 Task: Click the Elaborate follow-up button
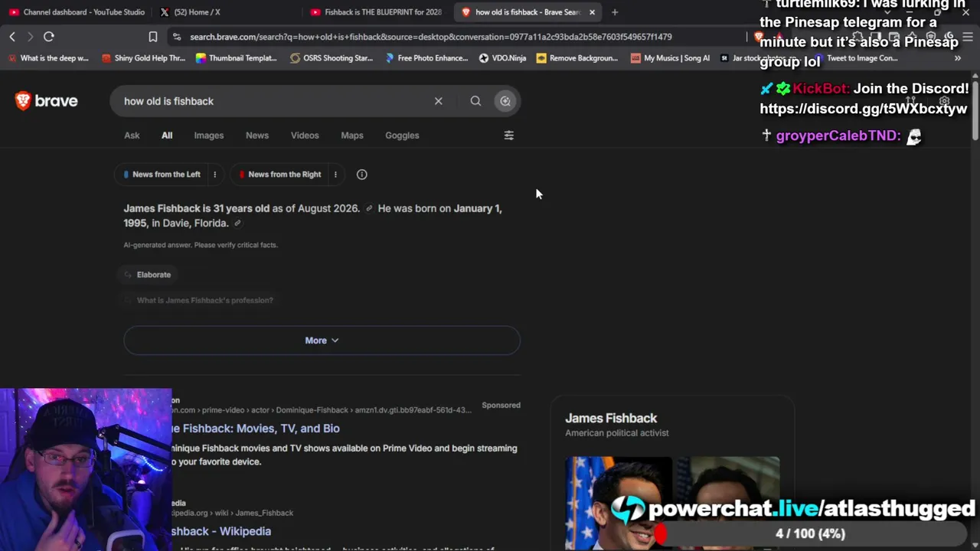pos(147,275)
